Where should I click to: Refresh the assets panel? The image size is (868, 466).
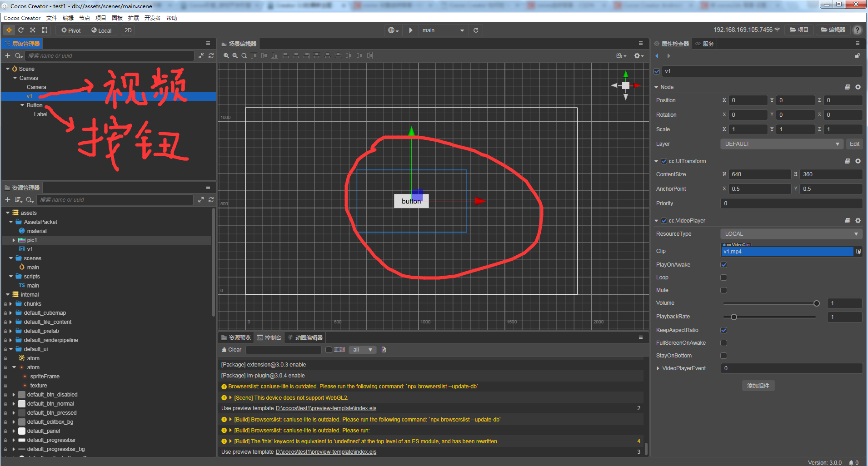pyautogui.click(x=211, y=199)
